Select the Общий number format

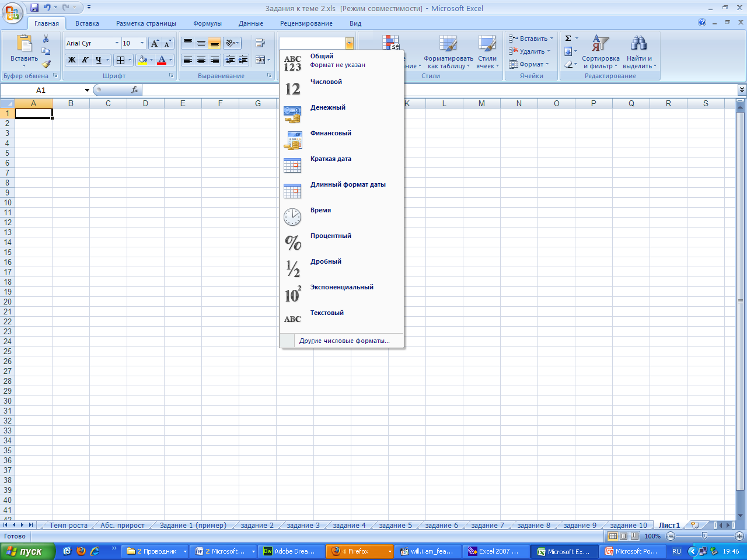tap(341, 63)
